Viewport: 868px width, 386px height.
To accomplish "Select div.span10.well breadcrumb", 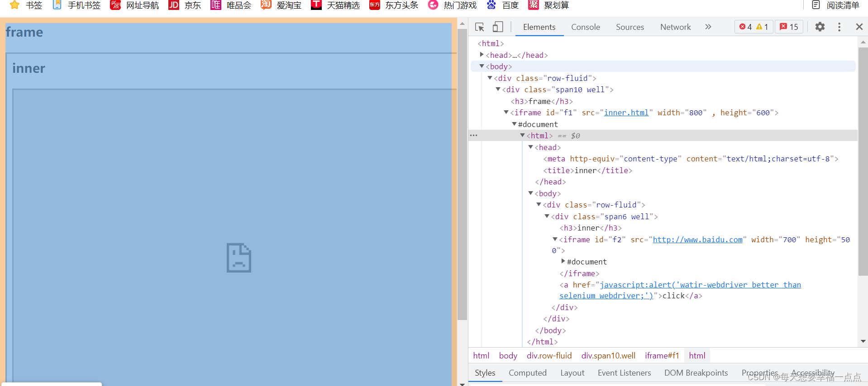I will [x=608, y=356].
